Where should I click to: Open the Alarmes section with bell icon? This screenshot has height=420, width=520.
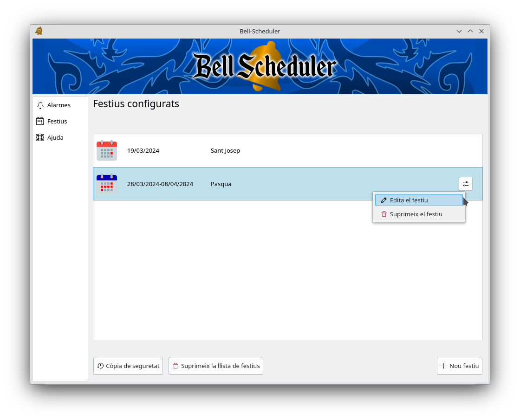(x=54, y=105)
